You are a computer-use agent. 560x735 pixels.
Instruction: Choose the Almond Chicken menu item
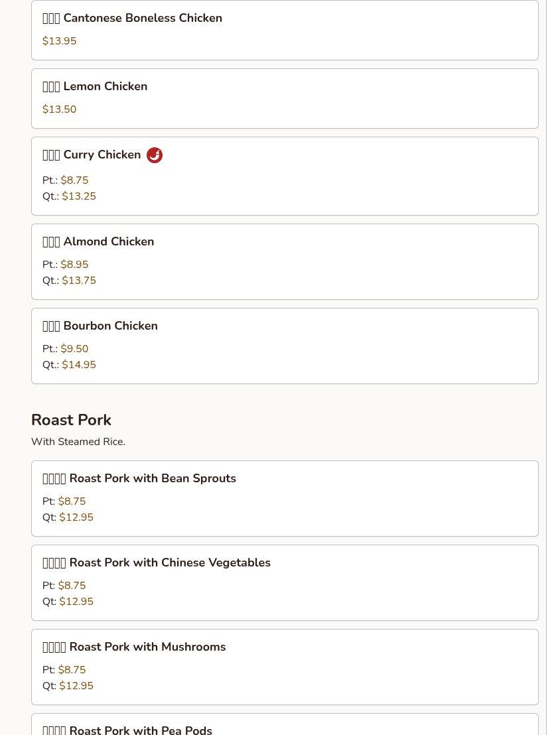tap(98, 242)
